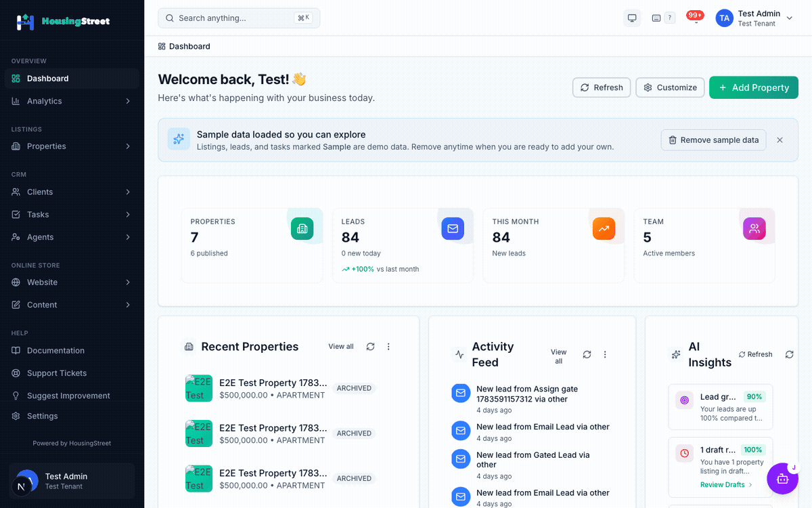Open Support Tickets from the sidebar
The image size is (812, 508).
72,373
